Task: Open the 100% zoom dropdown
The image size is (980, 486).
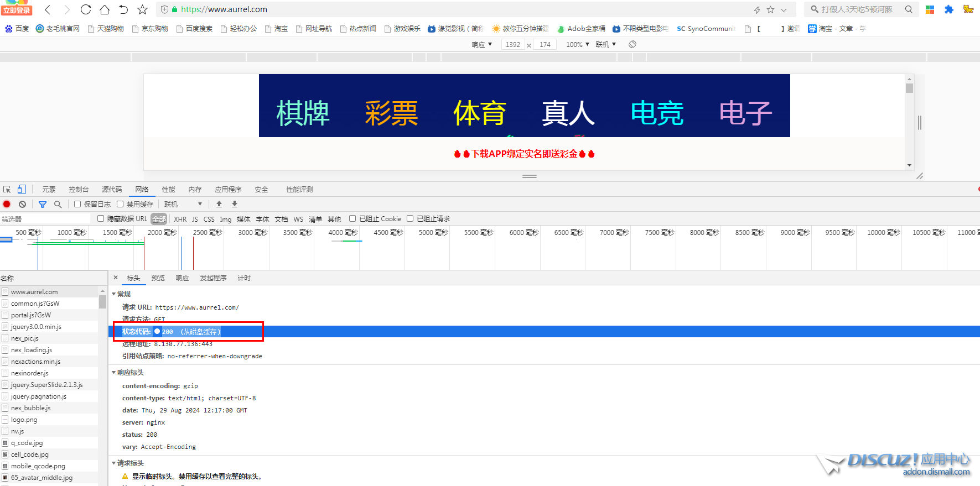Action: pyautogui.click(x=578, y=44)
